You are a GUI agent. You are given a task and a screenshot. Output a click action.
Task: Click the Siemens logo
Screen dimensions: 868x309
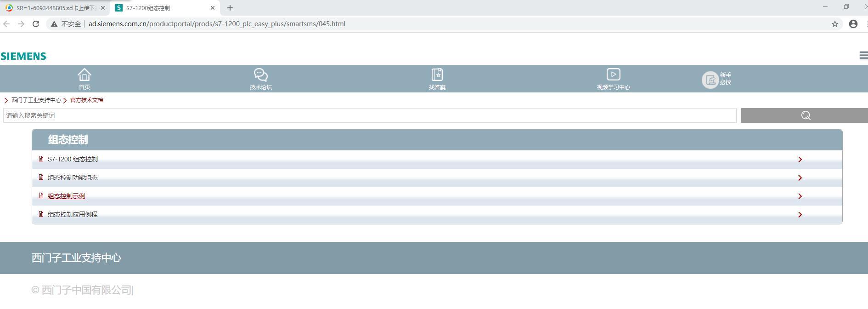pos(23,56)
